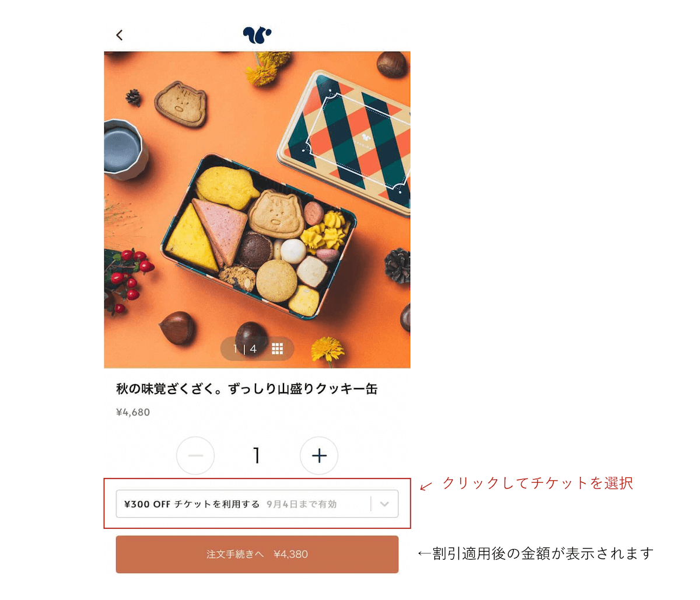Click the red クリックしてチケットを選択 annotation

click(538, 483)
